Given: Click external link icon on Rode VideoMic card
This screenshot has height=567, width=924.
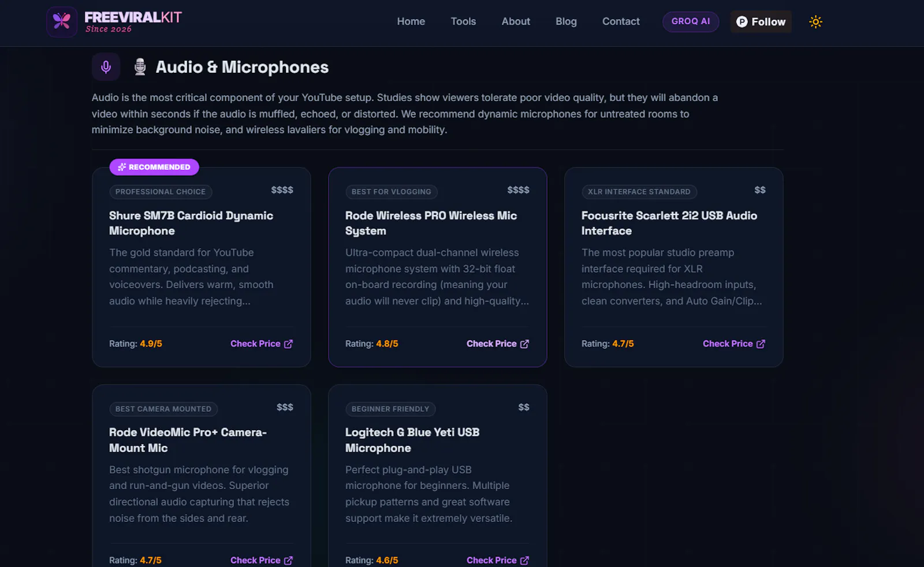Looking at the screenshot, I should click(x=288, y=561).
